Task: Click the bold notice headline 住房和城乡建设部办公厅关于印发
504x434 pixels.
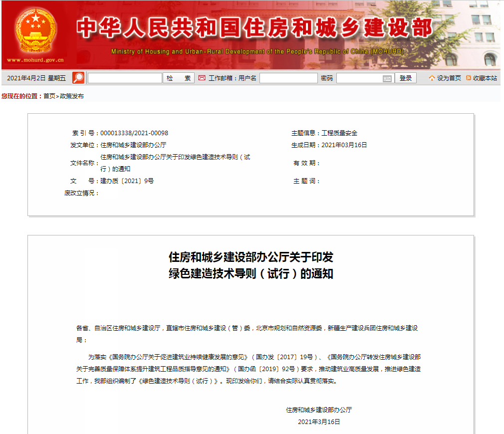Action: [x=251, y=257]
